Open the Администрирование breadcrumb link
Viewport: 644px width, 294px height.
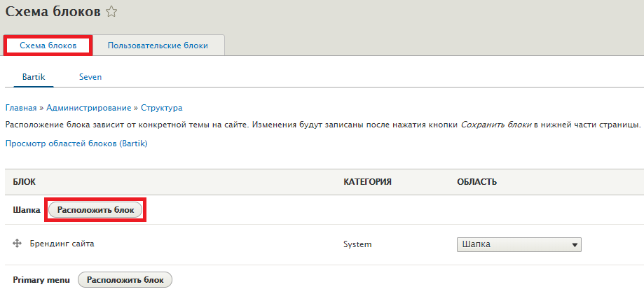point(89,108)
